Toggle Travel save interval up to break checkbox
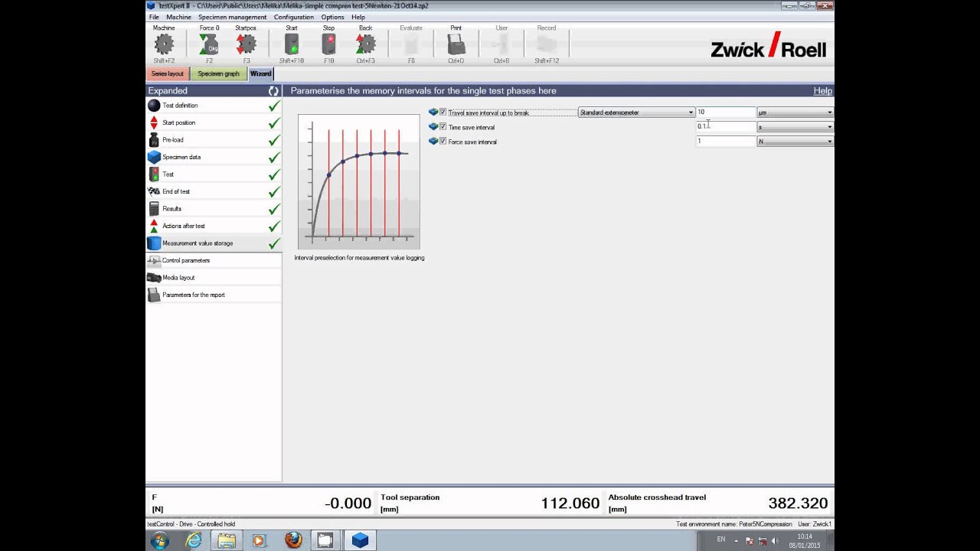The height and width of the screenshot is (551, 980). pyautogui.click(x=443, y=112)
